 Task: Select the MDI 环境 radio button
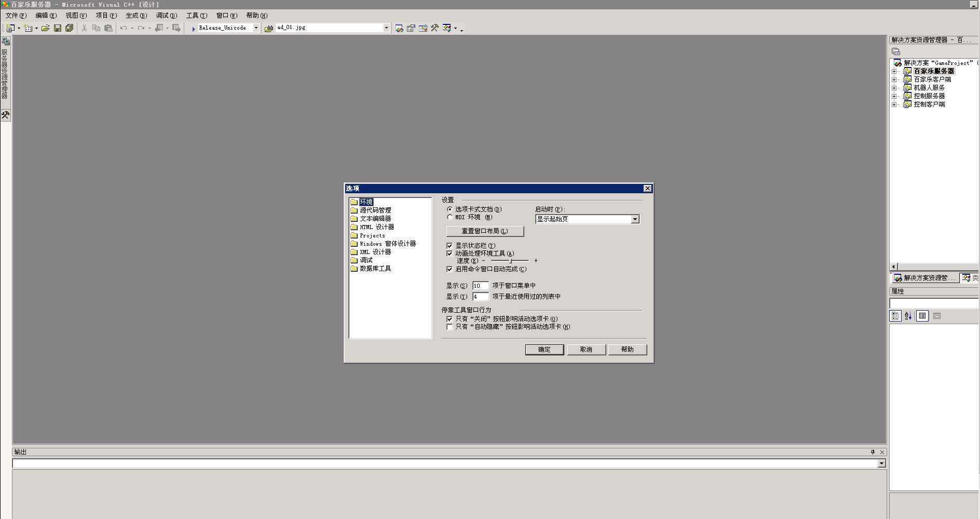coord(450,217)
